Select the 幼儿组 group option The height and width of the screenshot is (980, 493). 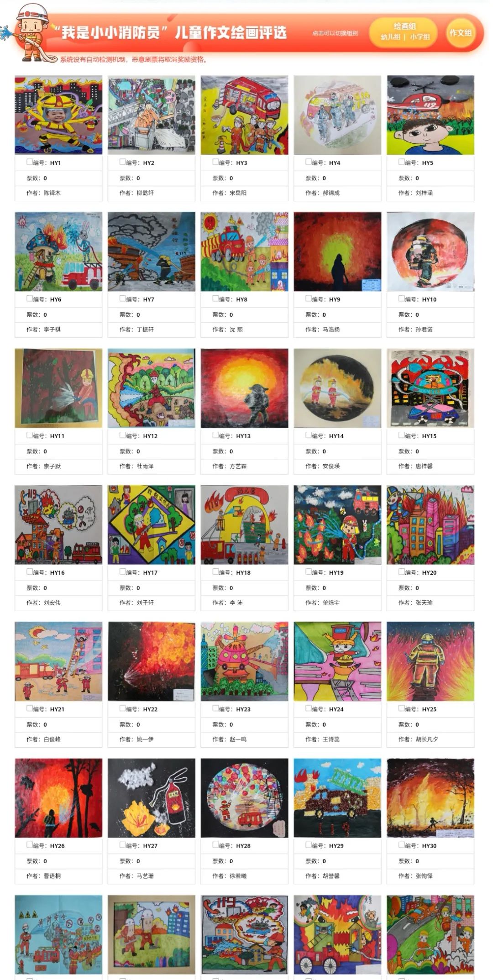390,37
